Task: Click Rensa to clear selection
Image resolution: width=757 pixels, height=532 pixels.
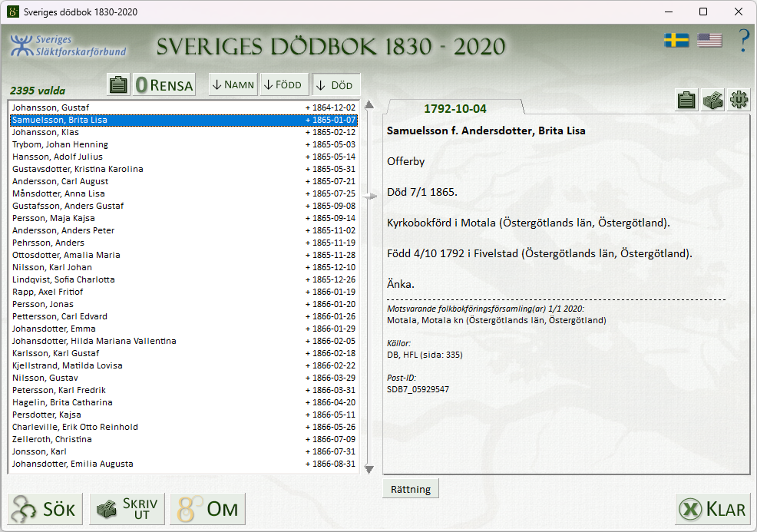Action: tap(164, 85)
